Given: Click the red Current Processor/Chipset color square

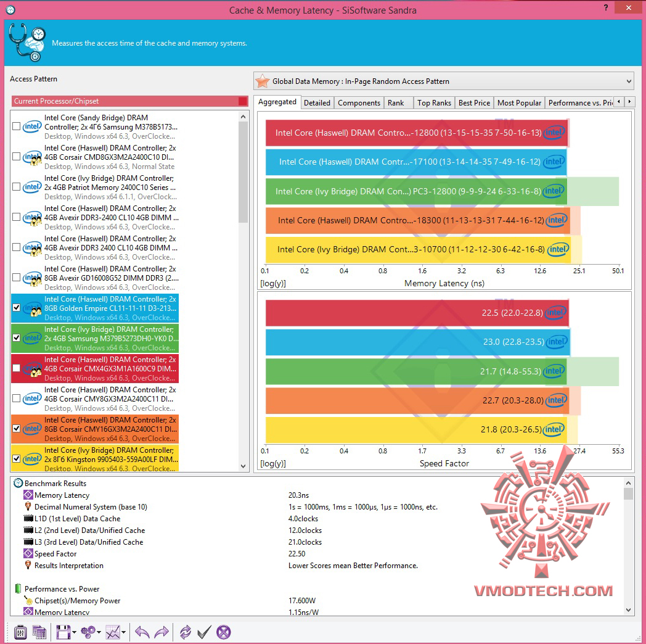Looking at the screenshot, I should [x=243, y=101].
